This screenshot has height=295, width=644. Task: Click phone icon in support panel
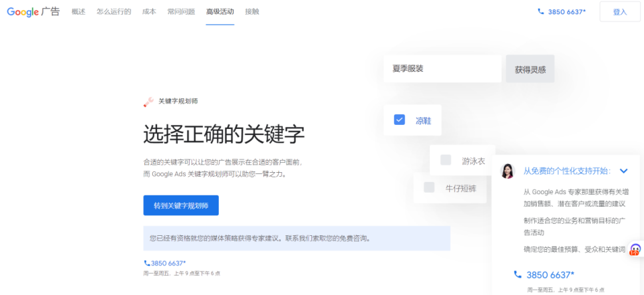click(518, 274)
